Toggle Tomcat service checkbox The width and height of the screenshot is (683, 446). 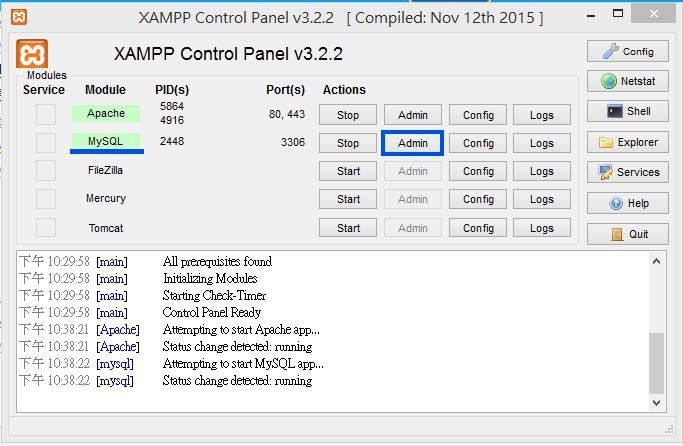click(46, 227)
